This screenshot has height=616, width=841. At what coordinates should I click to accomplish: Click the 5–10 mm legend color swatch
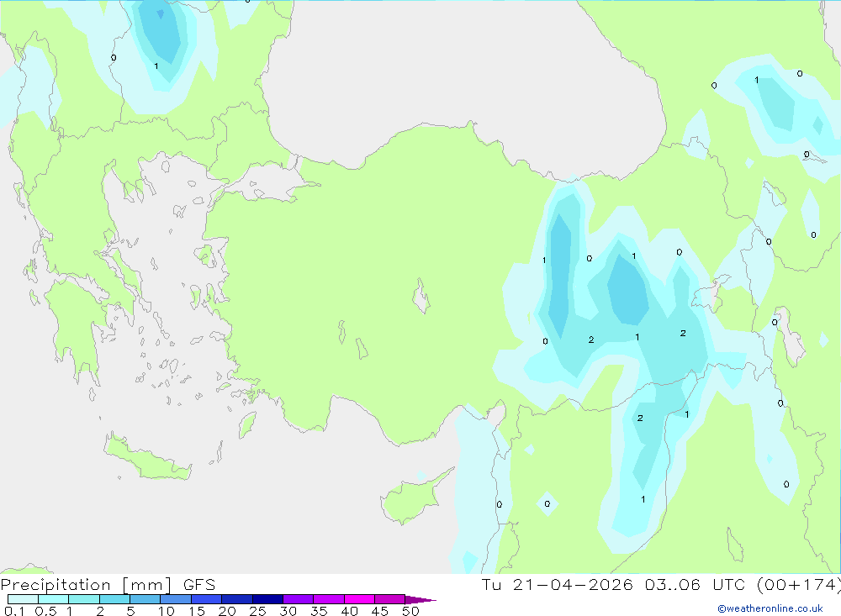[145, 599]
